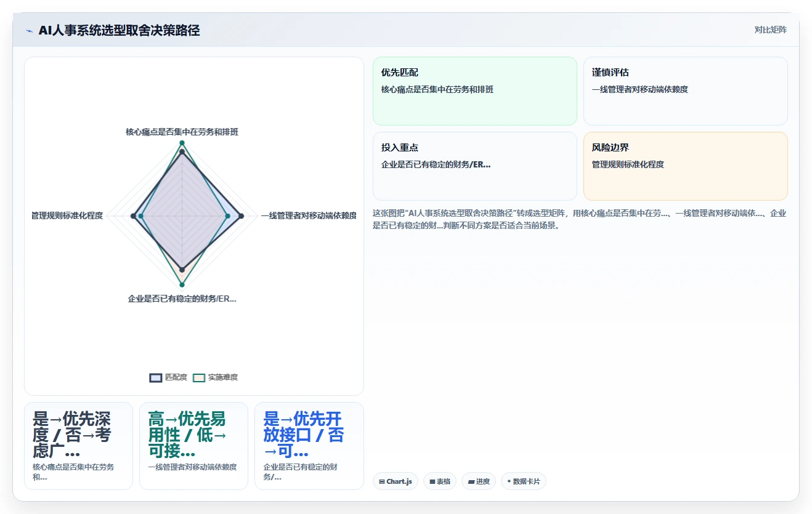Open the 对比矩阵 link in the header
This screenshot has height=514, width=812.
coord(770,30)
